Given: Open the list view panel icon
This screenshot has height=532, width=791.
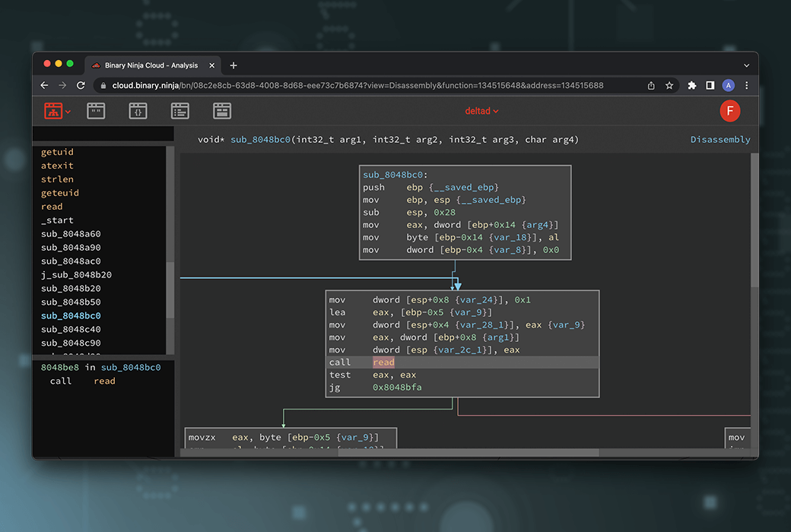Looking at the screenshot, I should tap(179, 111).
